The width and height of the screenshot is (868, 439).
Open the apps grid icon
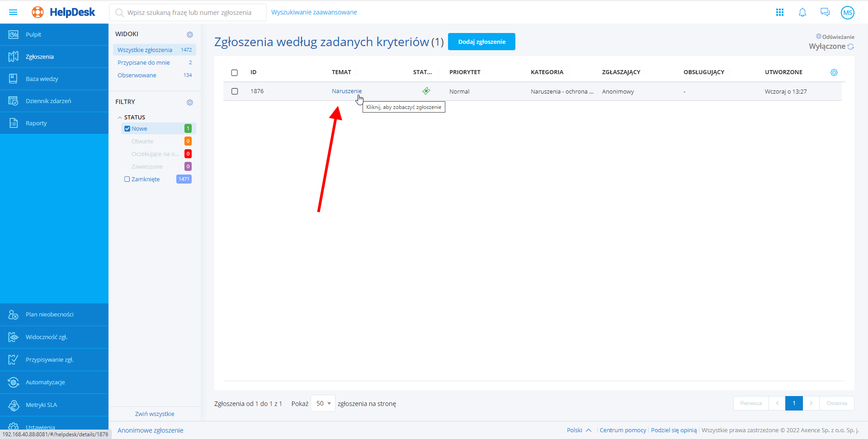pyautogui.click(x=780, y=12)
